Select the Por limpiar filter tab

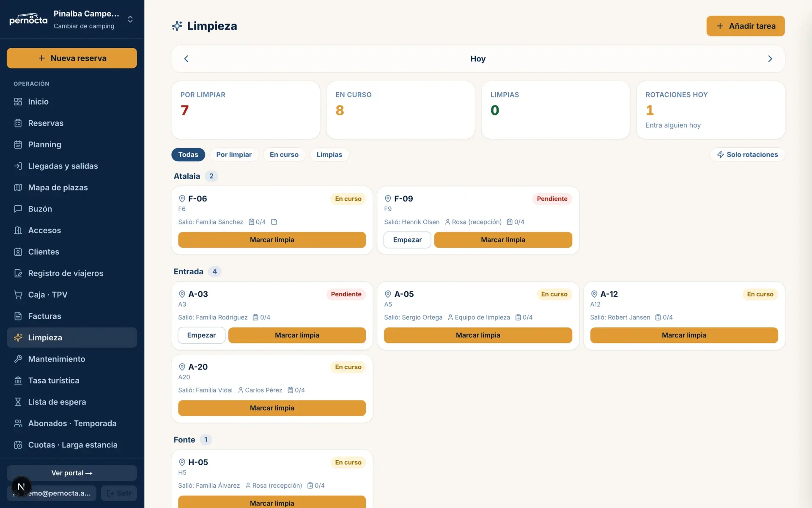tap(234, 155)
